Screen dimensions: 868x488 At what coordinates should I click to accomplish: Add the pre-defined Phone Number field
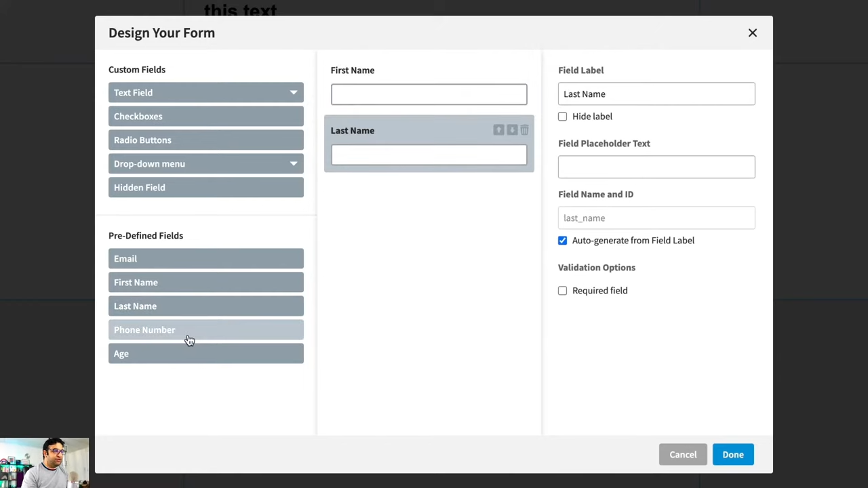[205, 330]
